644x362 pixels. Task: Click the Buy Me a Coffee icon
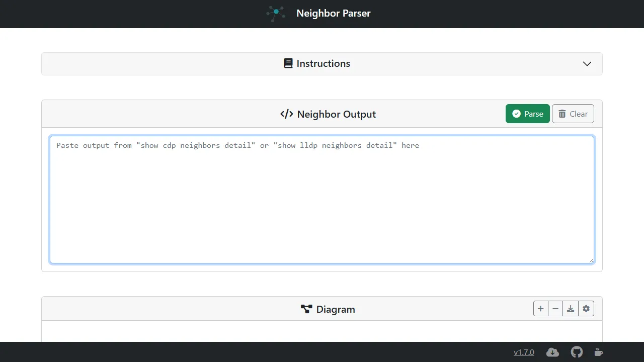(598, 352)
